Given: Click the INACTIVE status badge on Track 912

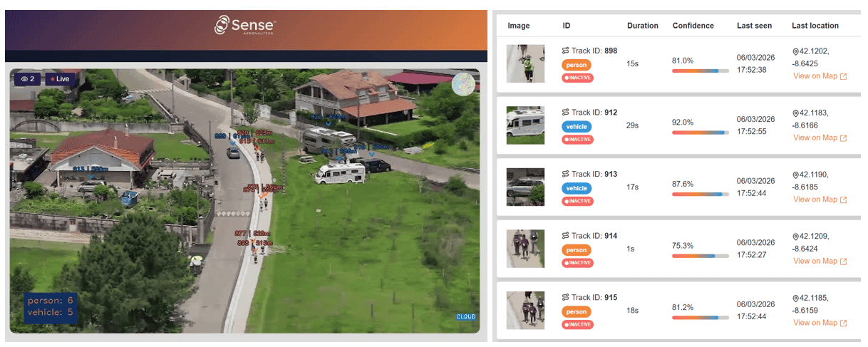Looking at the screenshot, I should point(578,139).
